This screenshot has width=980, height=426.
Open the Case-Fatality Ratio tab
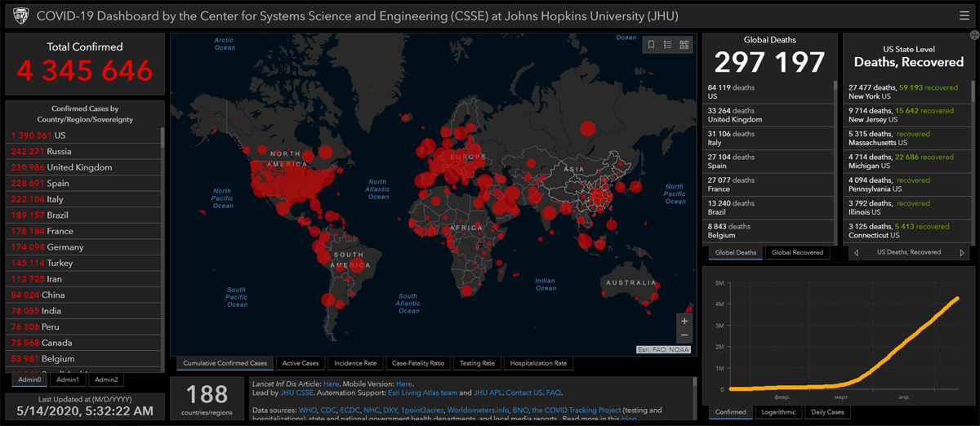click(418, 363)
